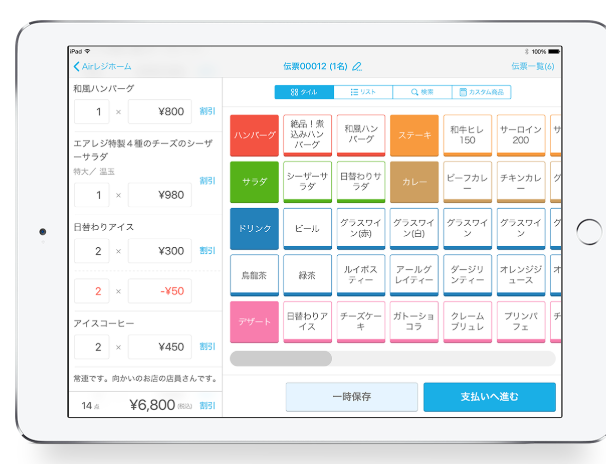The height and width of the screenshot is (464, 606).
Task: Choose the brown カレー category tile
Action: point(414,182)
